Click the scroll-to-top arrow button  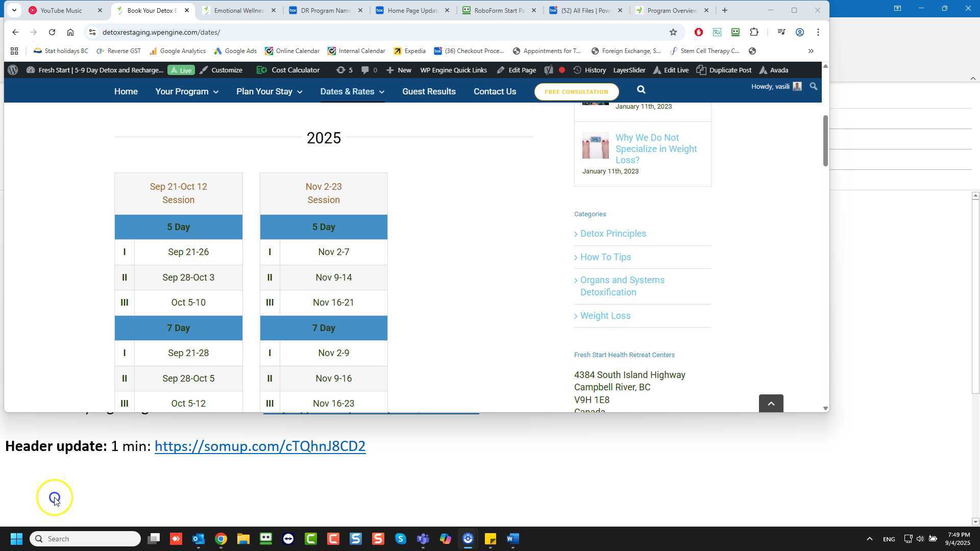(771, 404)
